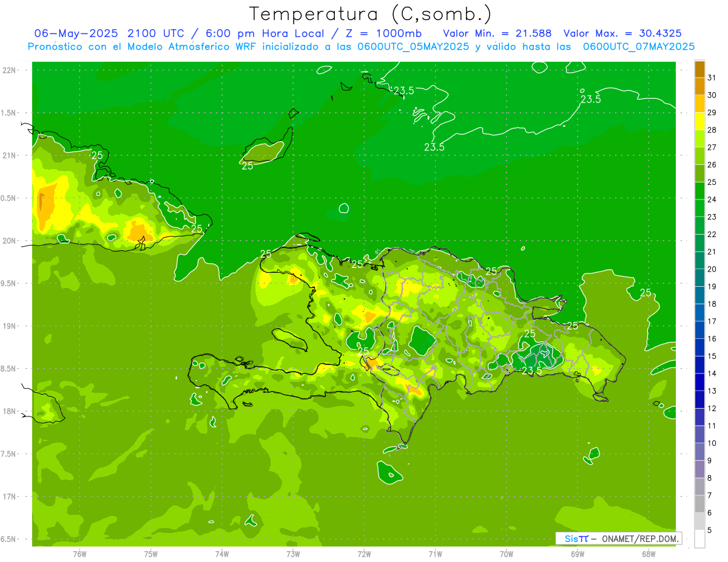The height and width of the screenshot is (562, 728).
Task: Click the green swatch between 24 and 25
Action: coord(699,190)
